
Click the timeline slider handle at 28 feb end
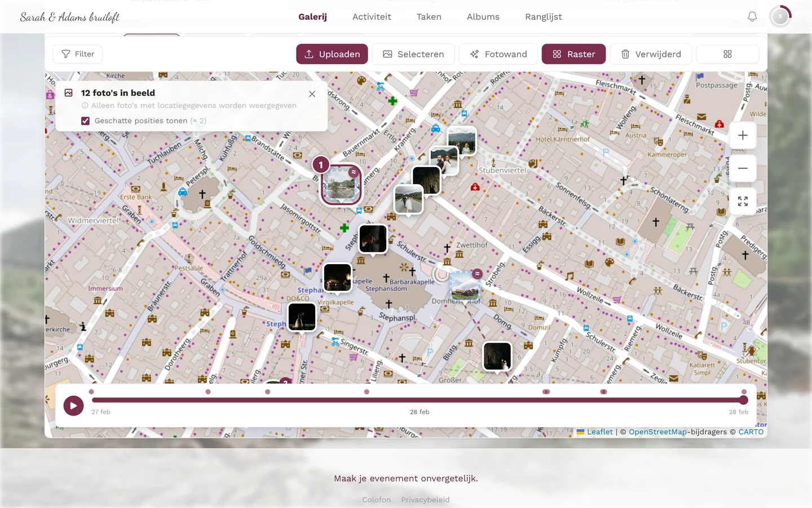[744, 400]
